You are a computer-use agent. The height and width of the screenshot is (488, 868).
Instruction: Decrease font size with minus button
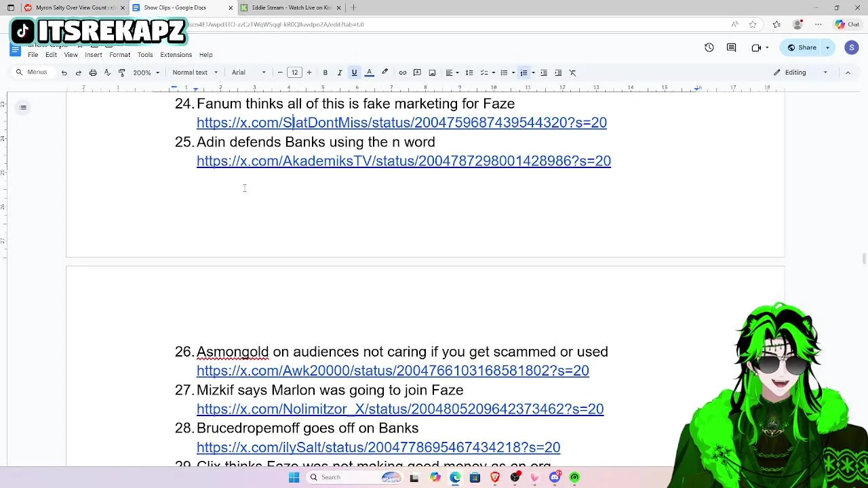280,73
